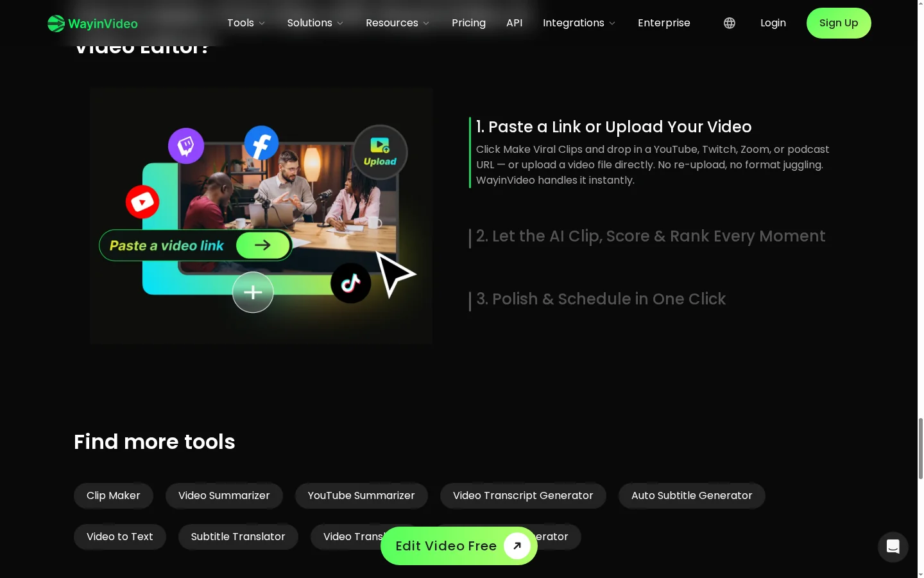Screen dimensions: 924x578
Task: Open the language globe selector
Action: tap(730, 23)
